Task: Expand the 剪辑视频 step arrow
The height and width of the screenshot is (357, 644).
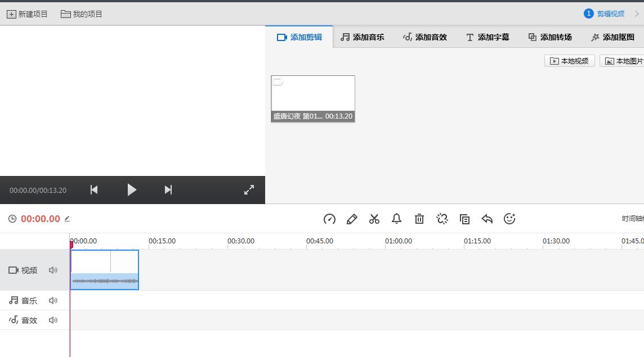Action: coord(637,14)
